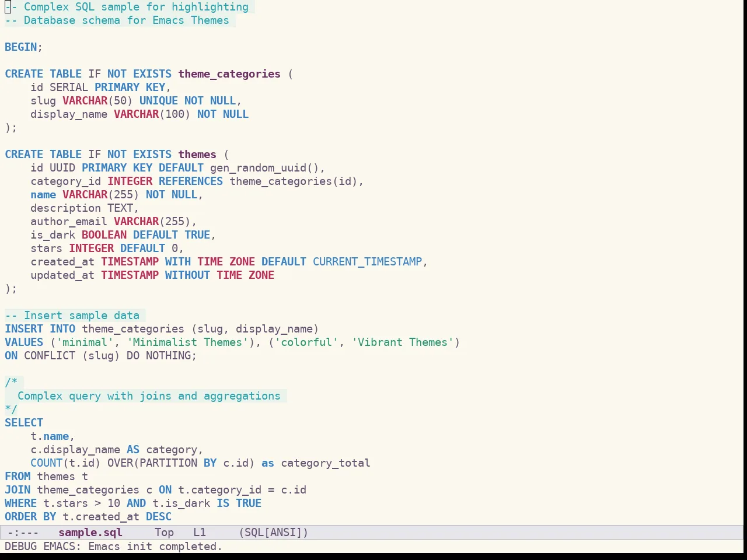Click the 'minimal' string literal

pyautogui.click(x=85, y=342)
